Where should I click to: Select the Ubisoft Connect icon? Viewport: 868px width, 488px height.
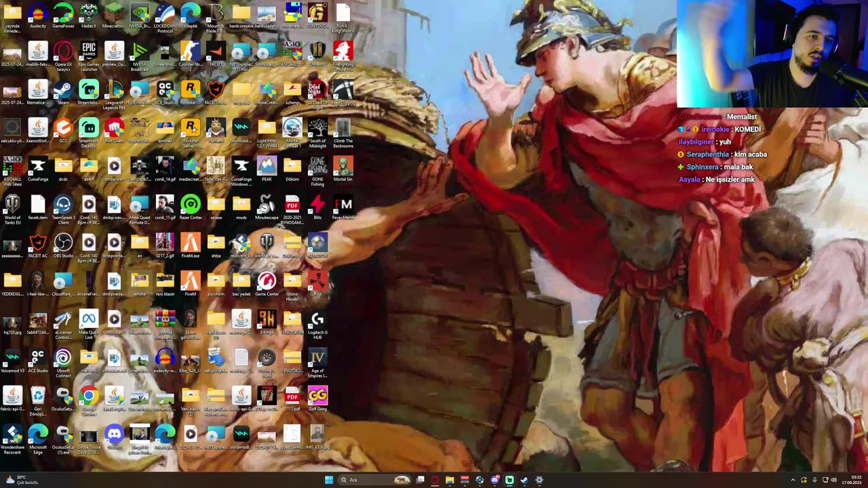(63, 362)
